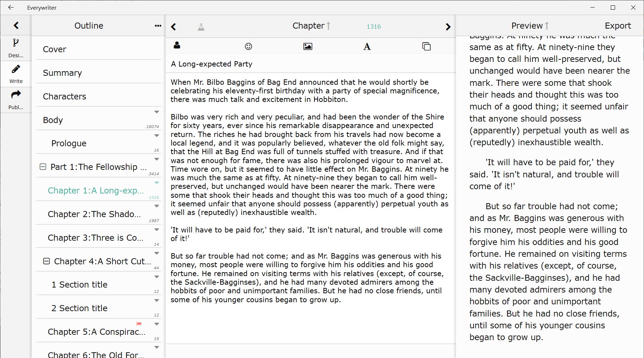
Task: Open 1 Section title dropdown arrow
Action: coord(157,277)
